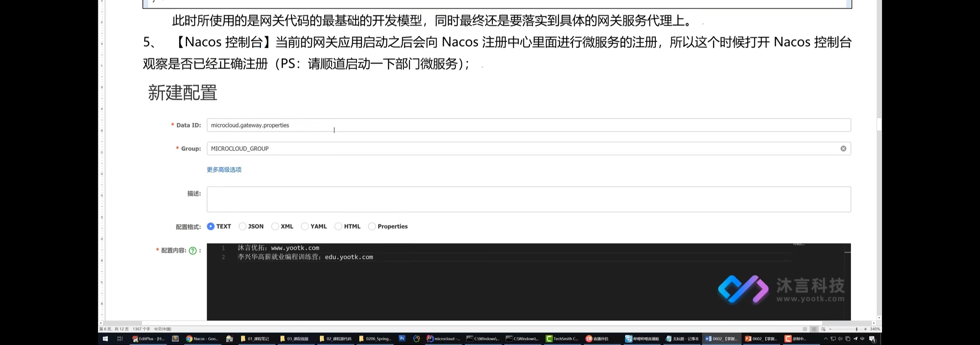
Task: Click the vertical scrollbar thumb of document
Action: [879, 124]
